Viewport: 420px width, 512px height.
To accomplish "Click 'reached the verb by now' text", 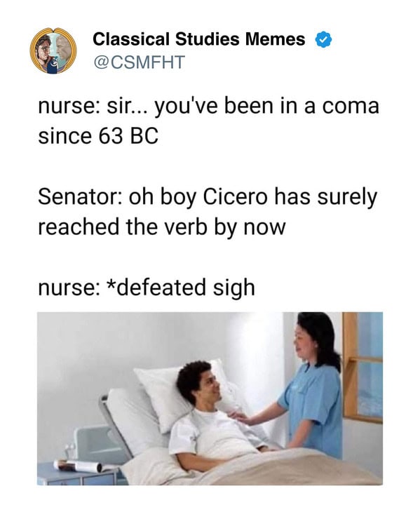I will point(162,227).
